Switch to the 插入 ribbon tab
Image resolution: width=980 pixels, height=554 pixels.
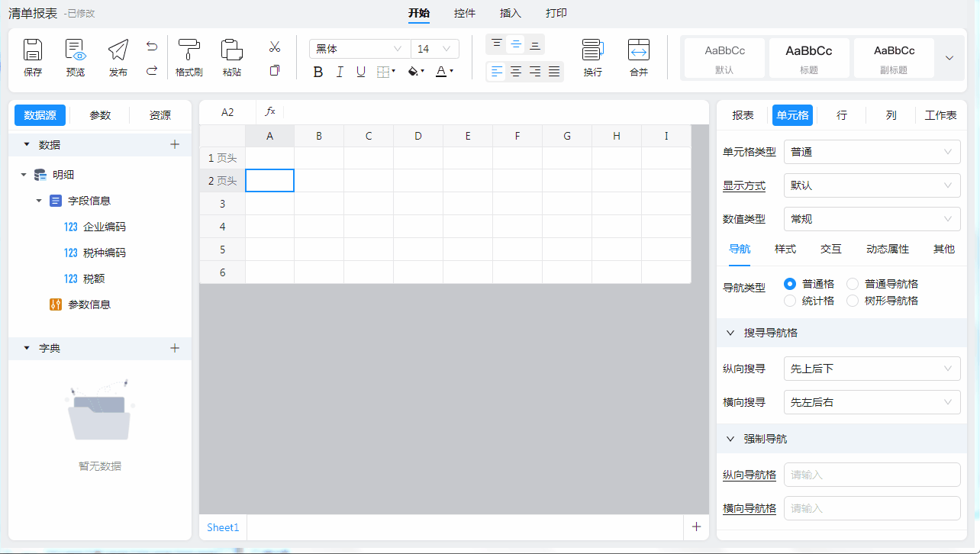(x=510, y=13)
